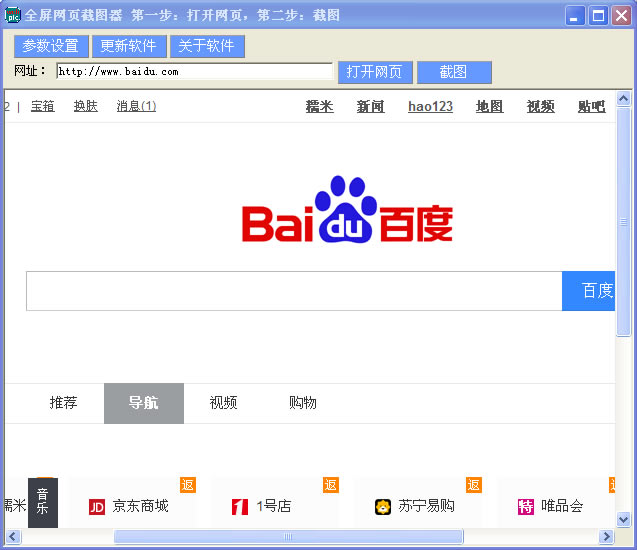
Task: Click the vertical scrollbar down arrow
Action: 624,519
